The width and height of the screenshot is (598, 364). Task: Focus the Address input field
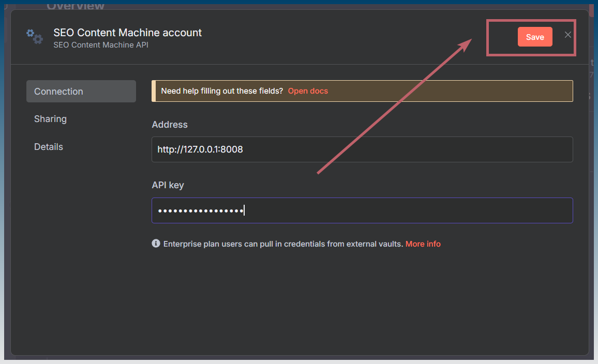362,149
